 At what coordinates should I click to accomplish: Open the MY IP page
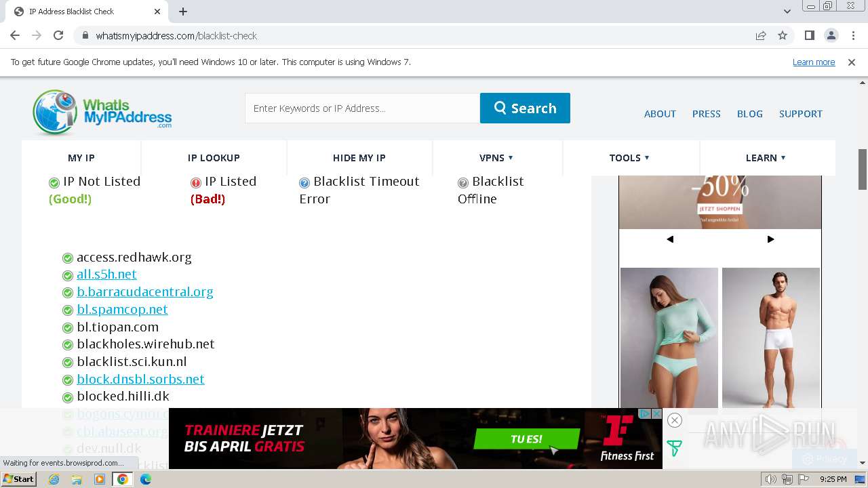pos(81,158)
